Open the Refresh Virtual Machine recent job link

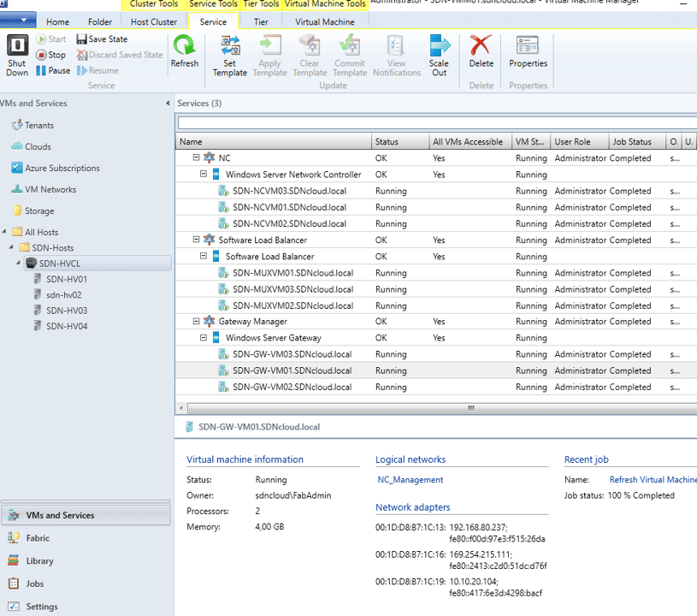(x=653, y=480)
